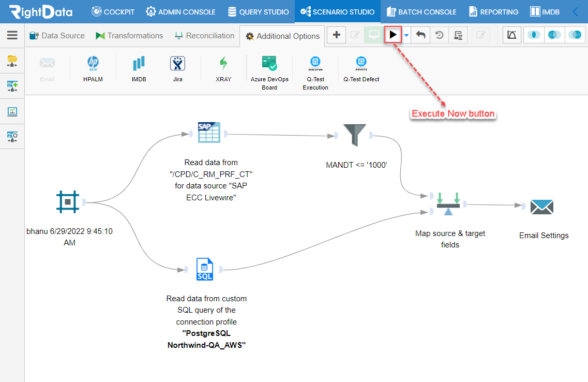This screenshot has height=382, width=588.
Task: Click the clear scenario toolbar icon
Action: [x=458, y=35]
